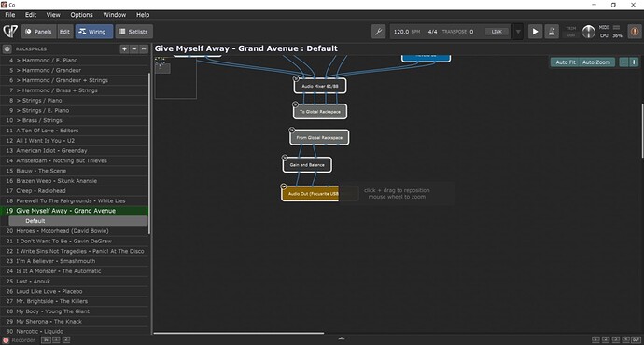
Task: Expand the bottom panel with the up arrow
Action: tap(342, 338)
